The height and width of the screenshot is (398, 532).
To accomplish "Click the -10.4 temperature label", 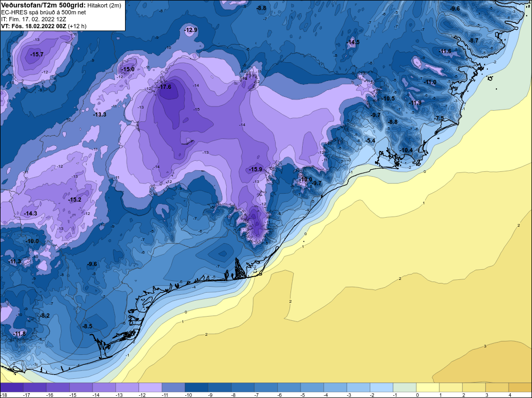I will click(407, 150).
